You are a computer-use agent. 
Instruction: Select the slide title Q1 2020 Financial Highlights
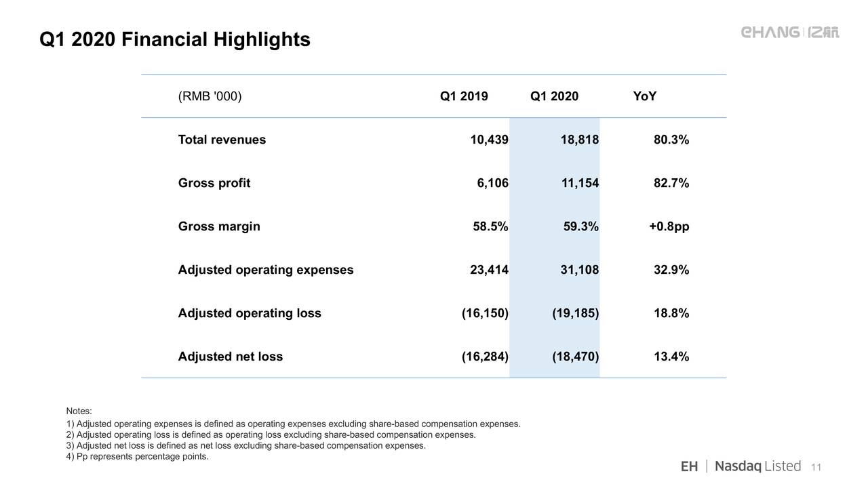[175, 40]
